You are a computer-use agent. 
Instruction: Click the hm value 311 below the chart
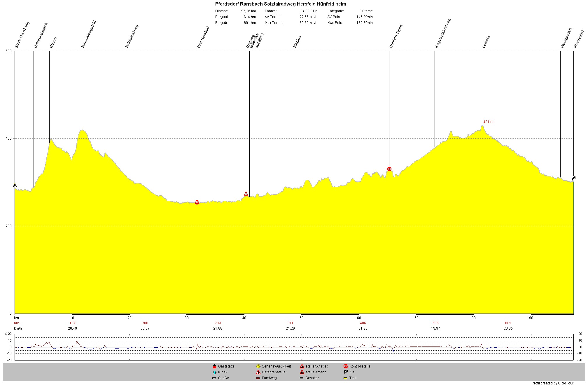coord(290,323)
